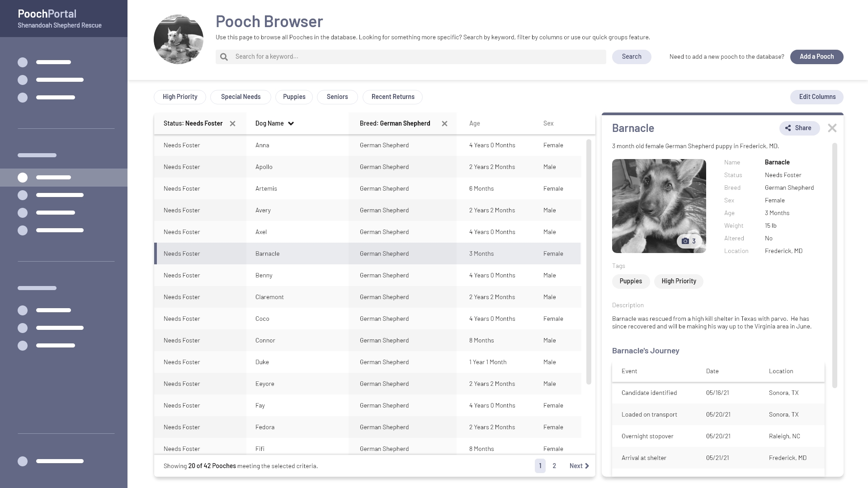Viewport: 868px width, 488px height.
Task: Click the Next page chevron arrow
Action: tap(587, 466)
